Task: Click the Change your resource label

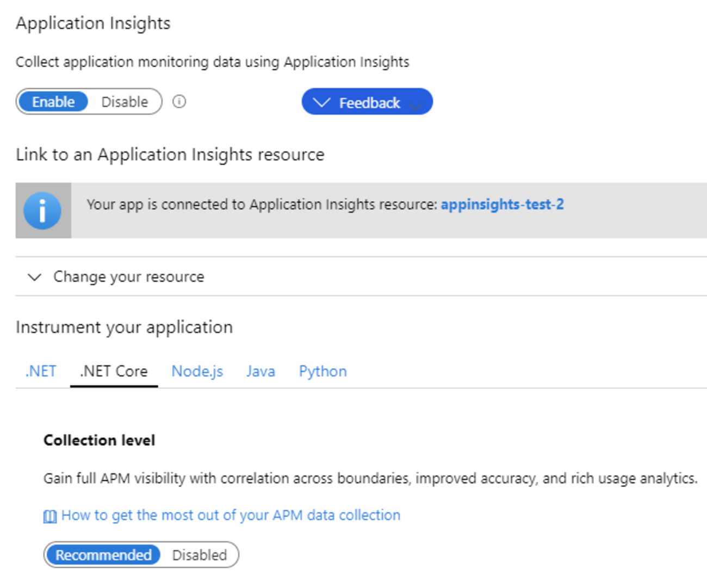Action: [x=128, y=277]
